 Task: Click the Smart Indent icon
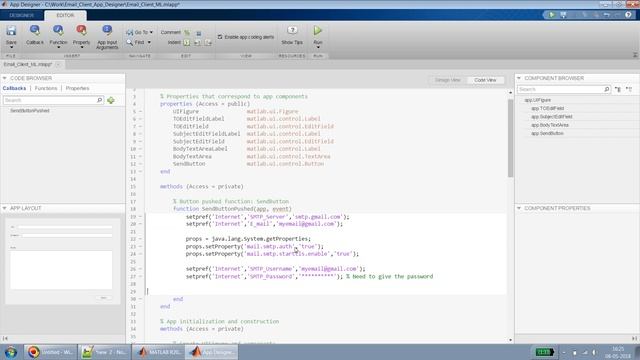coord(187,42)
